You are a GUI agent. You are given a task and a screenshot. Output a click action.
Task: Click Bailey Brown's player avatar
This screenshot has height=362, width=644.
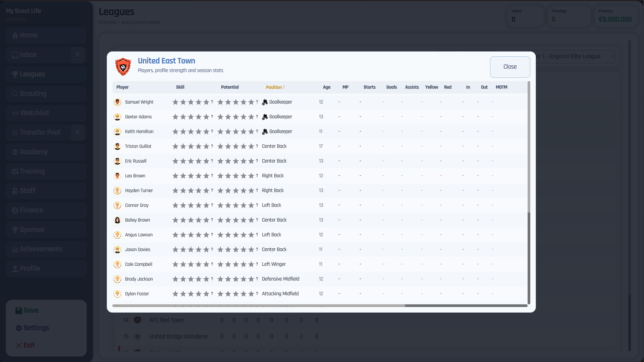tap(117, 220)
